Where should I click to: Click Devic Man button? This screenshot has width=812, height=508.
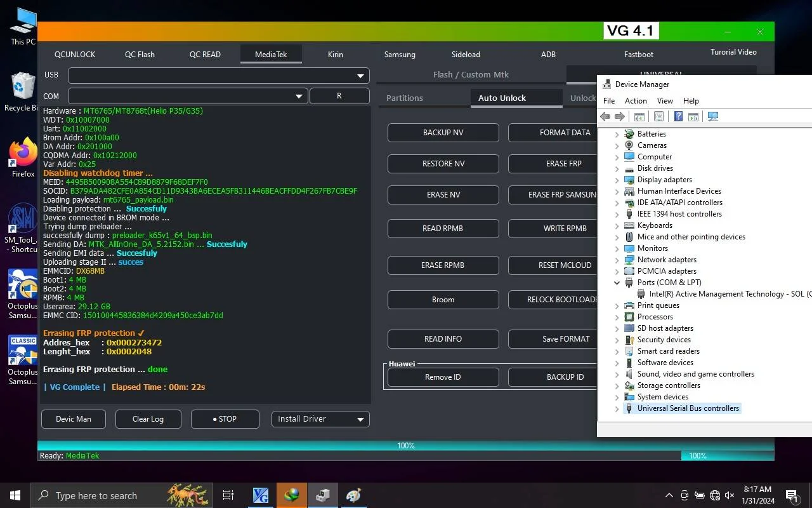coord(74,419)
